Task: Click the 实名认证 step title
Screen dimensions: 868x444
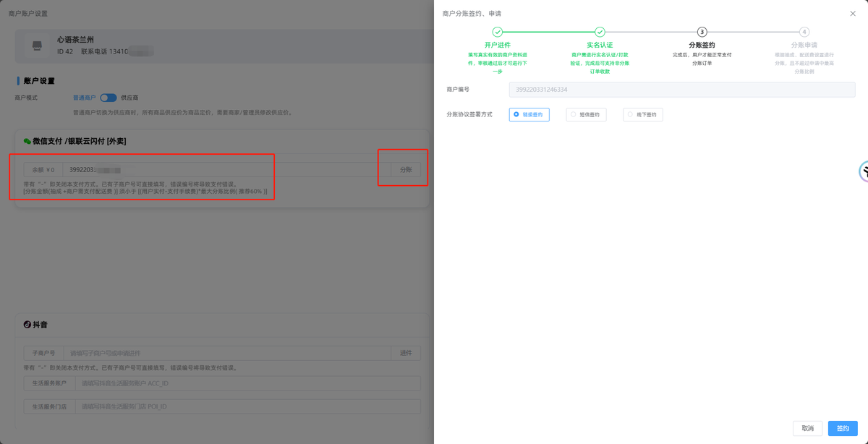Action: pos(600,45)
